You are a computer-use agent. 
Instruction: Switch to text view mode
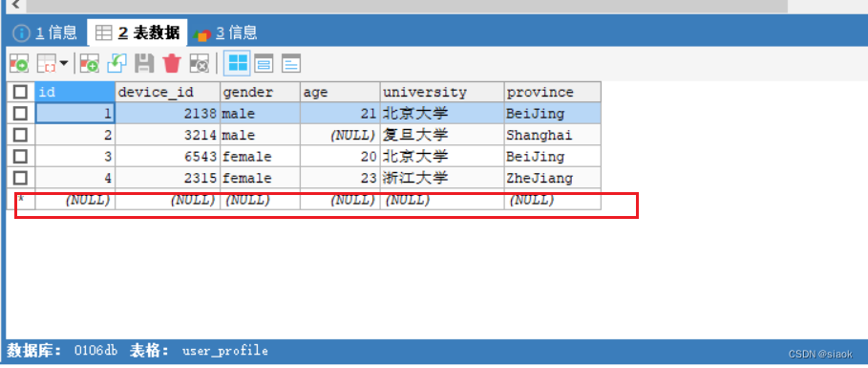[x=291, y=64]
